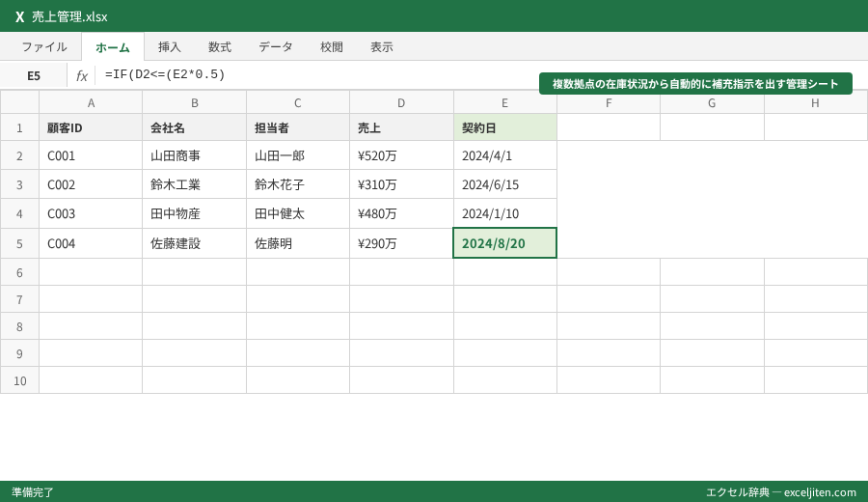Select row 3 header
The image size is (868, 502).
click(x=19, y=184)
